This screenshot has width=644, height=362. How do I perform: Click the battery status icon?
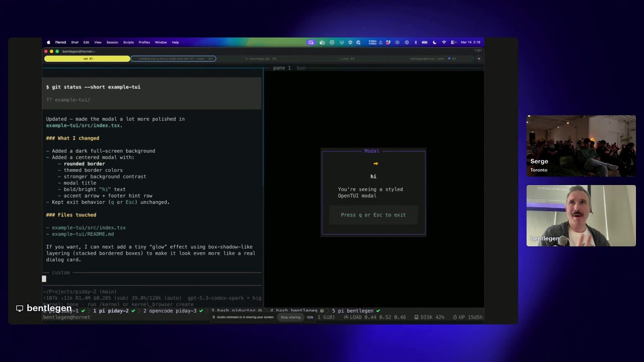pos(425,42)
